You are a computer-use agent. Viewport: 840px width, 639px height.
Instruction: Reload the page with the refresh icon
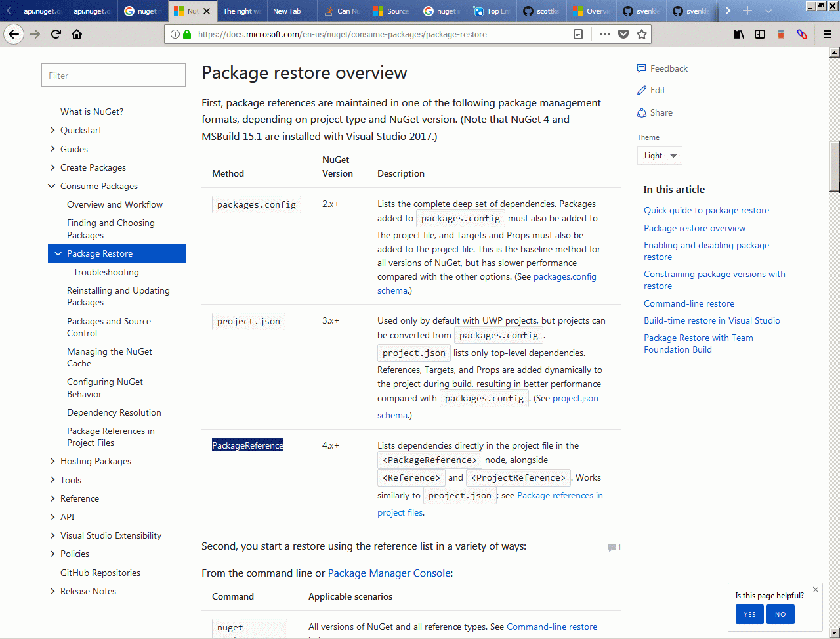point(56,34)
